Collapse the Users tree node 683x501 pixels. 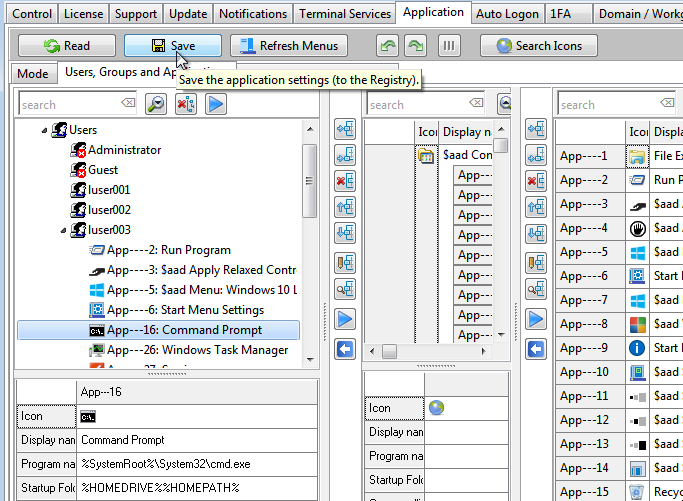click(x=44, y=130)
